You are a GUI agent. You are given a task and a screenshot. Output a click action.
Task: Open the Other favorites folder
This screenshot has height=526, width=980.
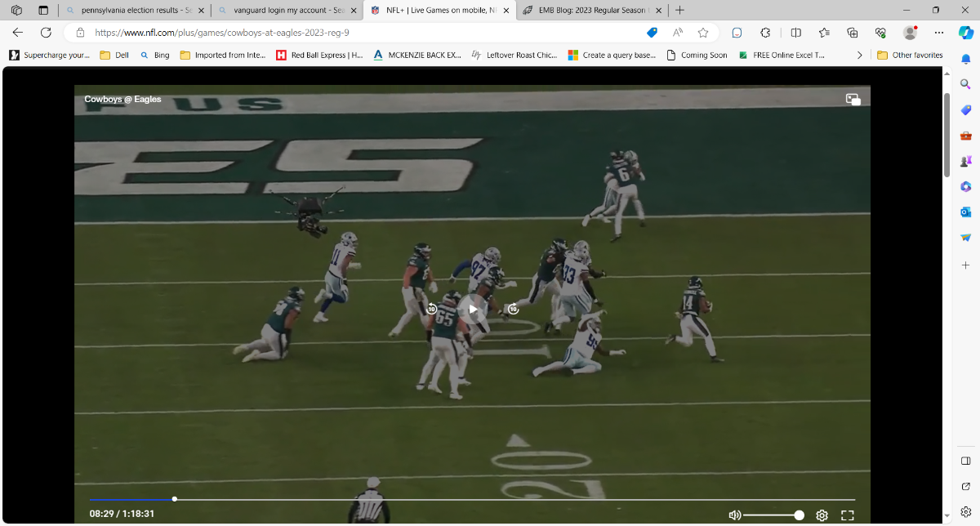point(910,55)
